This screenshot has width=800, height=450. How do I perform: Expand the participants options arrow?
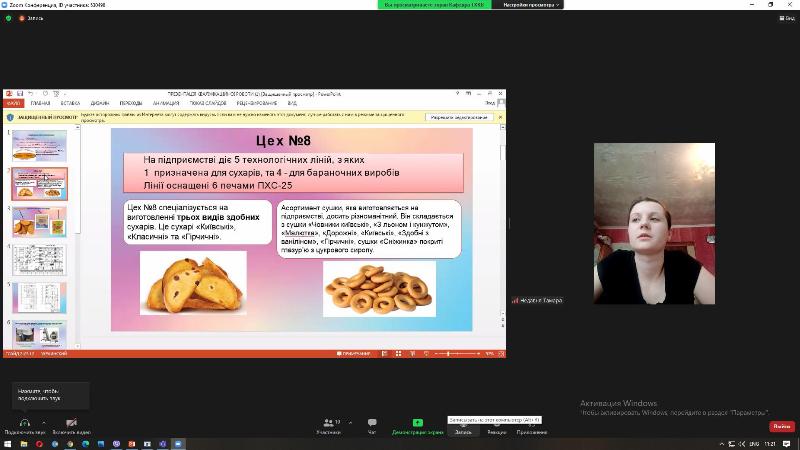[x=350, y=422]
